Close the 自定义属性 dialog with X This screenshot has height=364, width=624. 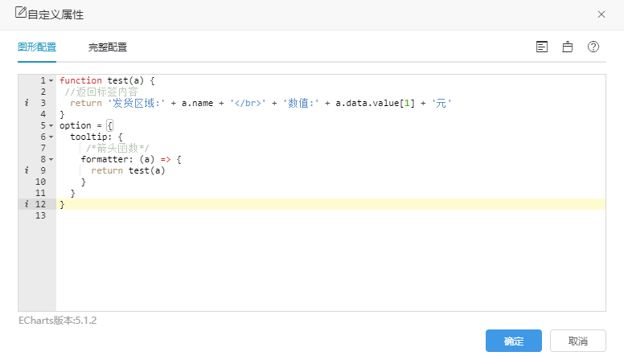pyautogui.click(x=601, y=14)
